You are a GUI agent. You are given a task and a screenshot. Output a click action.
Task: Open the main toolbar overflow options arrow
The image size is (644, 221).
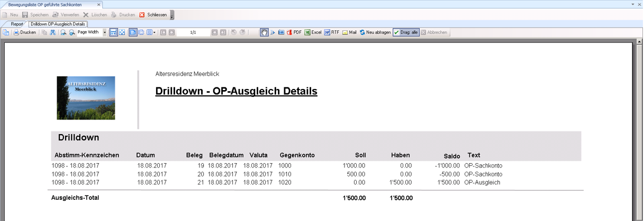click(172, 16)
